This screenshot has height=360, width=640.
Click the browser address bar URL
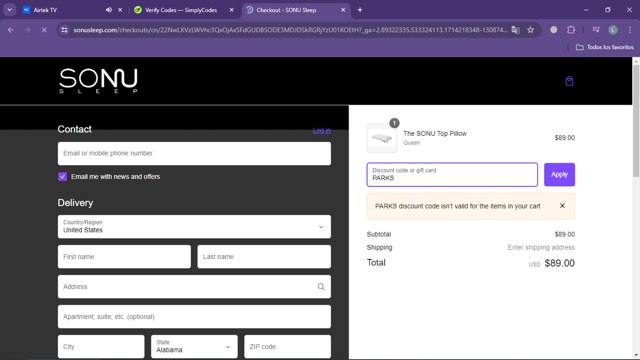click(290, 30)
